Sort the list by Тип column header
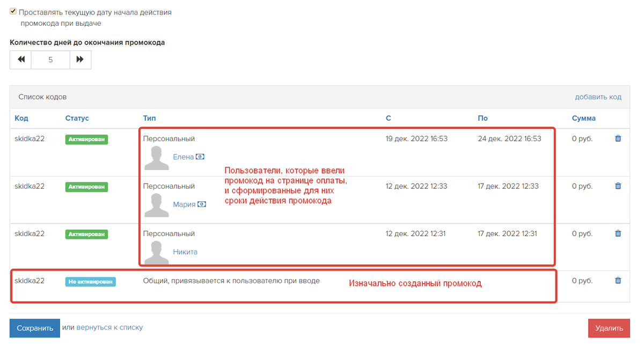The image size is (644, 345). click(x=149, y=118)
